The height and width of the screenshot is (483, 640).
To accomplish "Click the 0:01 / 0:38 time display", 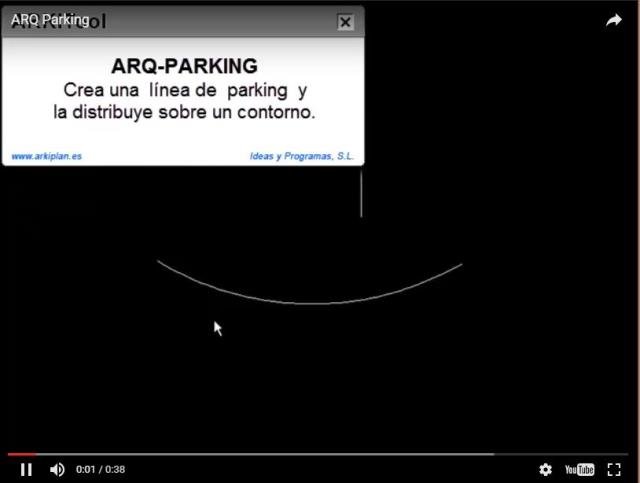I will click(100, 470).
